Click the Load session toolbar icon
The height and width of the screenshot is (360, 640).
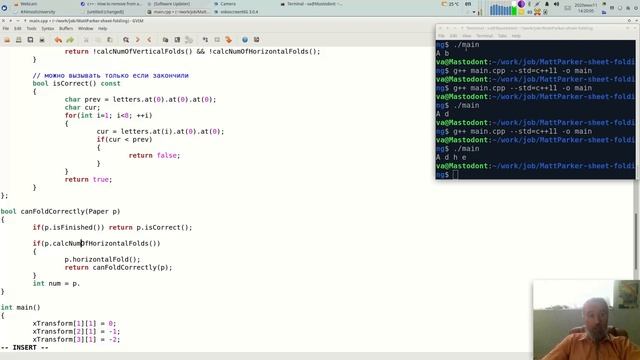165,40
